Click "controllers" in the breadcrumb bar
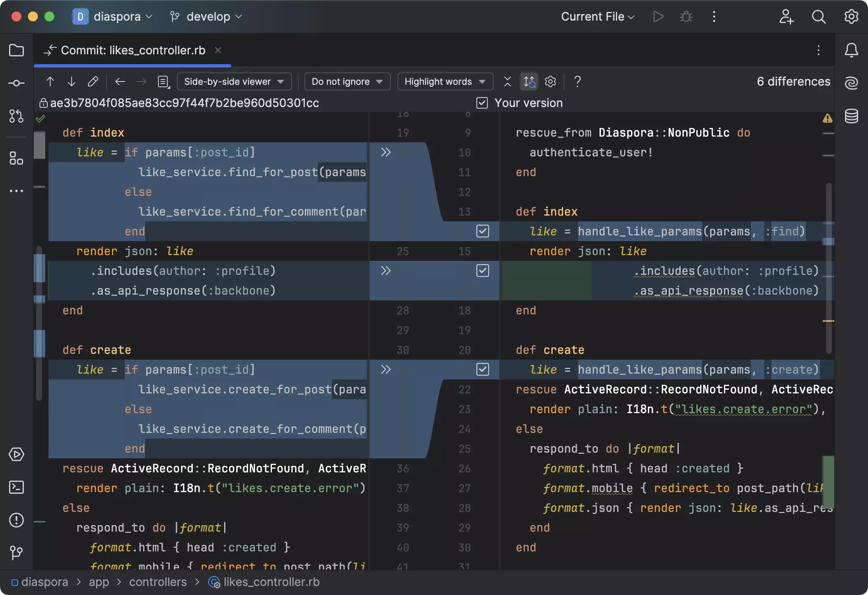 pyautogui.click(x=158, y=582)
